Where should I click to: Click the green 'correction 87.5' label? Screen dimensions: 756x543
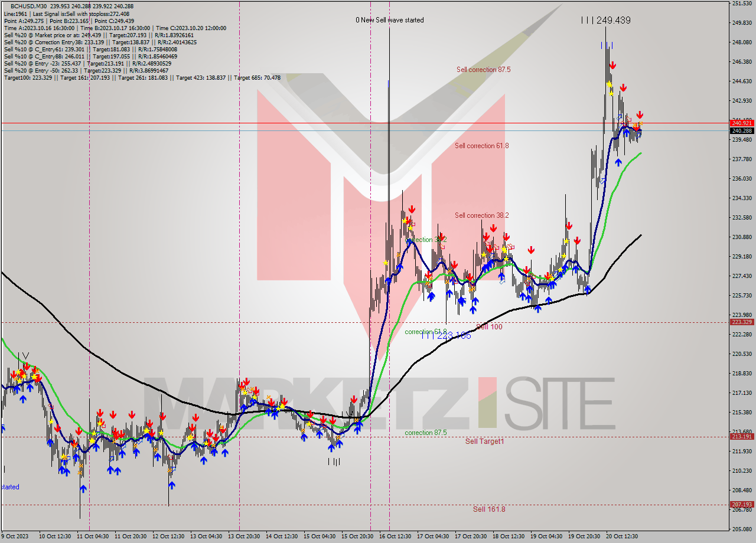[x=425, y=433]
